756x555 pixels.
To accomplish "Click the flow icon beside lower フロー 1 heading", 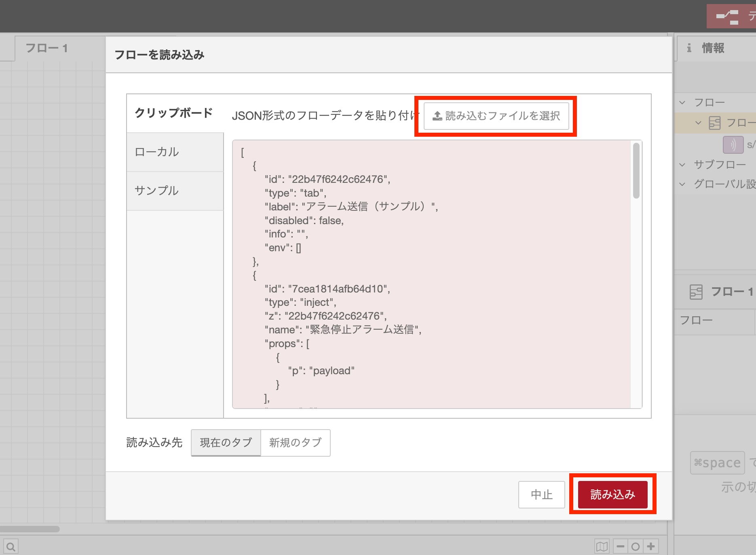I will (696, 292).
